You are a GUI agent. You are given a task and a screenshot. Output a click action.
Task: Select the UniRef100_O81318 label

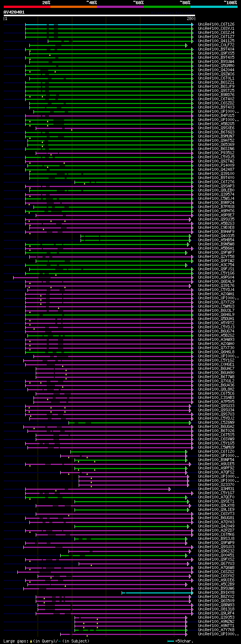point(216,609)
